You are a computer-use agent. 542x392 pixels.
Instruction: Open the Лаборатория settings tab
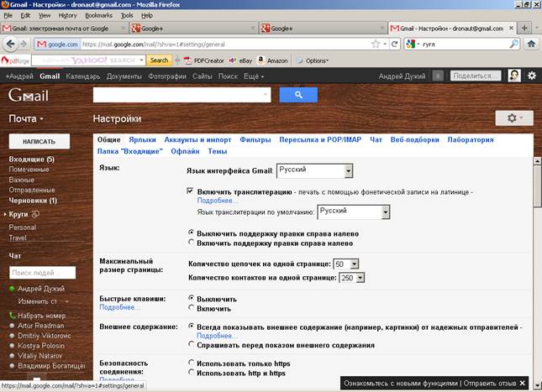470,140
